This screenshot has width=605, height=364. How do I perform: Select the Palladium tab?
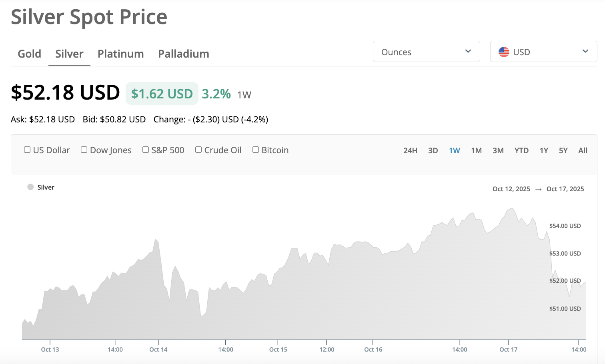pyautogui.click(x=183, y=54)
